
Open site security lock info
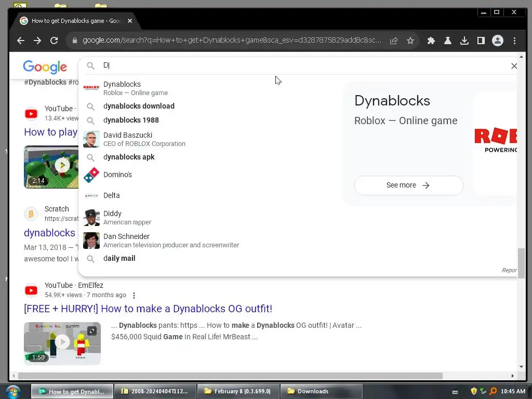point(75,41)
